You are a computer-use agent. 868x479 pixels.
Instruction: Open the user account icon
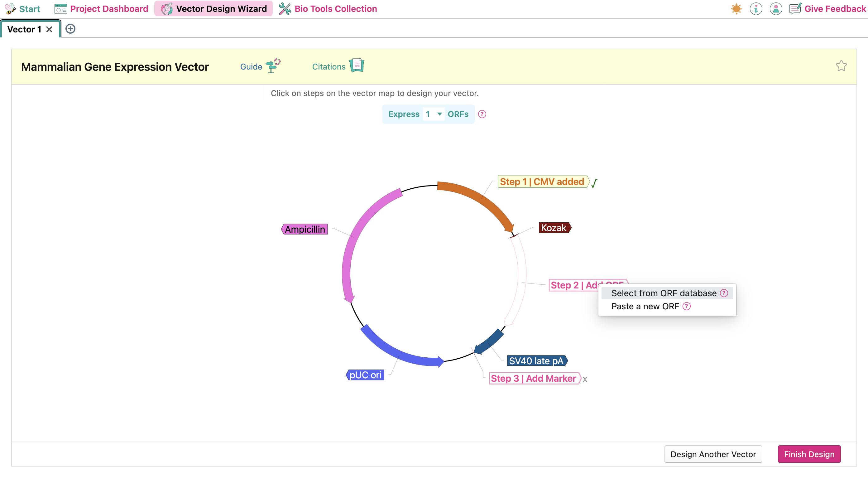pos(776,9)
